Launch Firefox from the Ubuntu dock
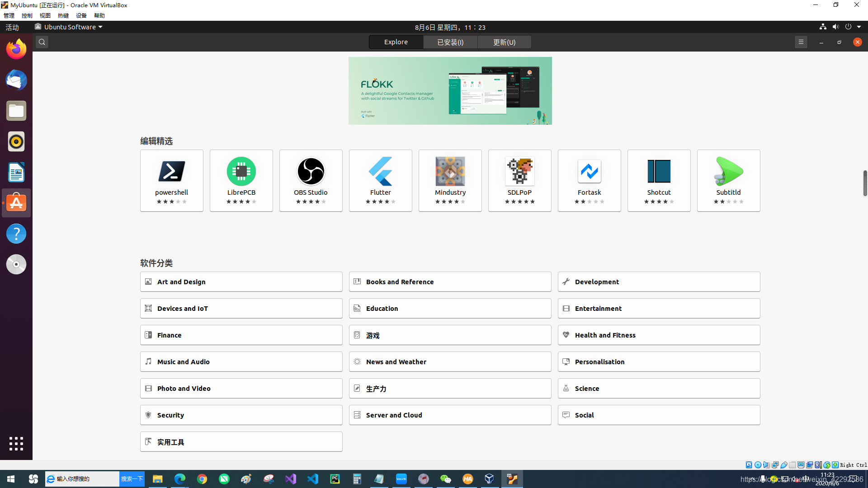The height and width of the screenshot is (488, 868). coord(16,48)
